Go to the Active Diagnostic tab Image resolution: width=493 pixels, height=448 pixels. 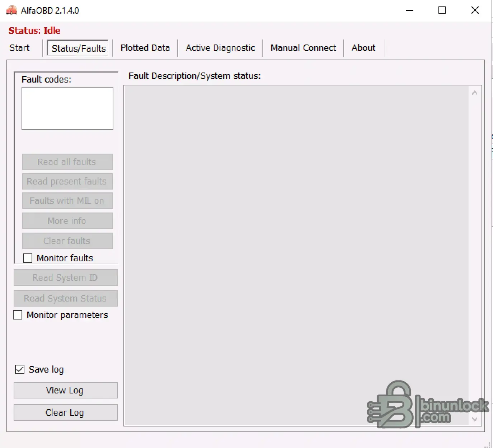click(220, 48)
